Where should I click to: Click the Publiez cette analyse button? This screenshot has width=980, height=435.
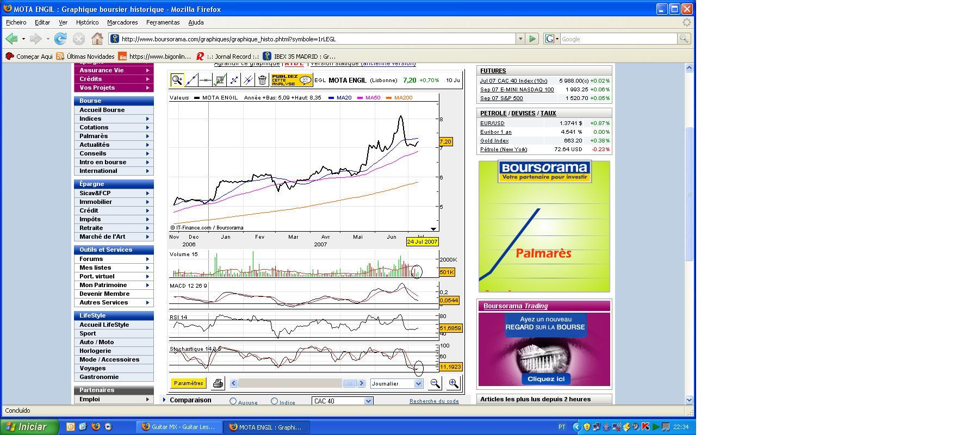coord(291,80)
